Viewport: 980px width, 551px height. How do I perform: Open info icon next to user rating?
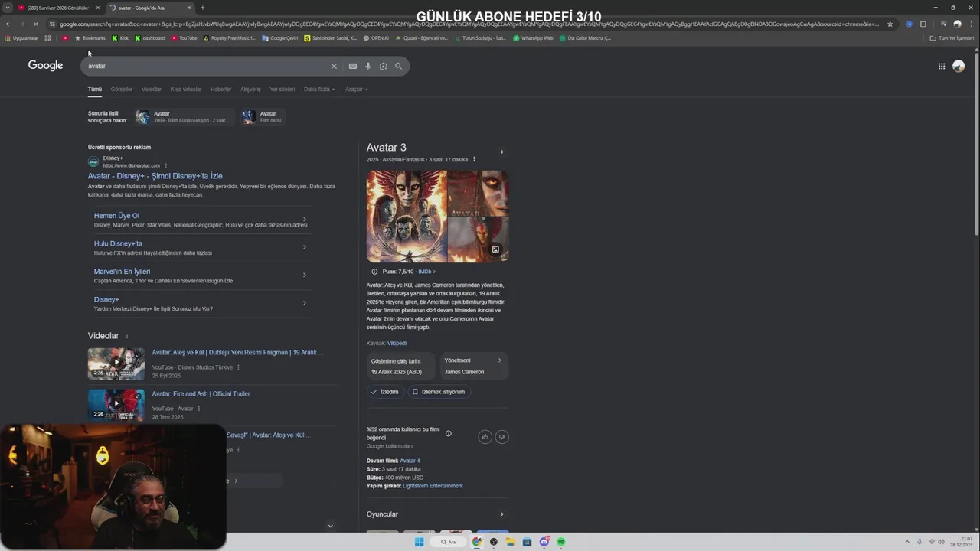(x=449, y=433)
